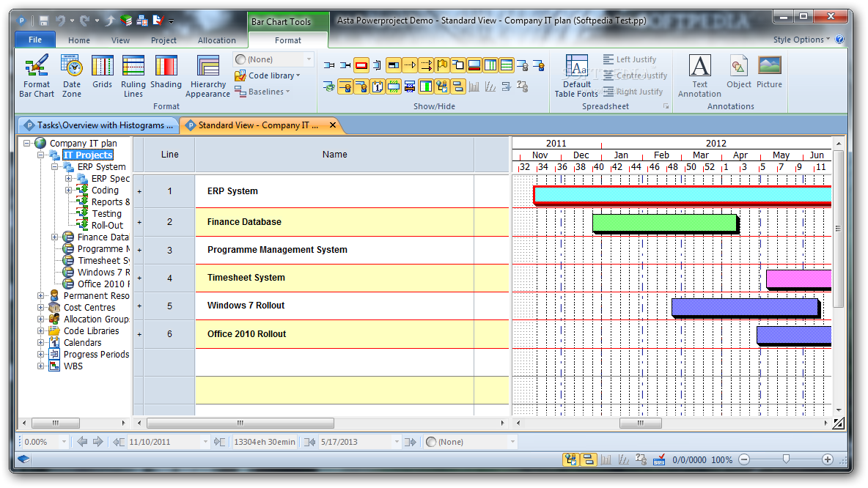Click the Name column header

[335, 155]
